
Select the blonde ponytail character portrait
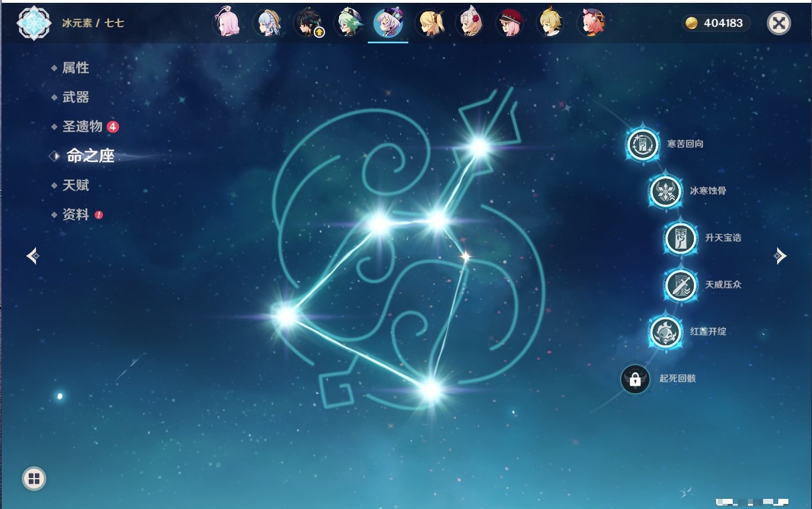[430, 23]
